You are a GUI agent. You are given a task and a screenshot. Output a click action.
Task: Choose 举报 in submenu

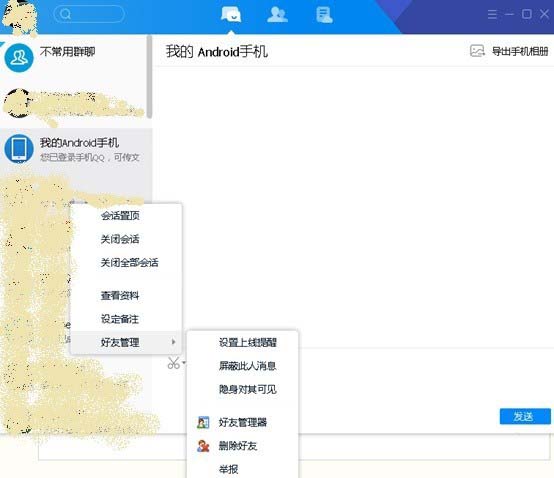[x=242, y=469]
